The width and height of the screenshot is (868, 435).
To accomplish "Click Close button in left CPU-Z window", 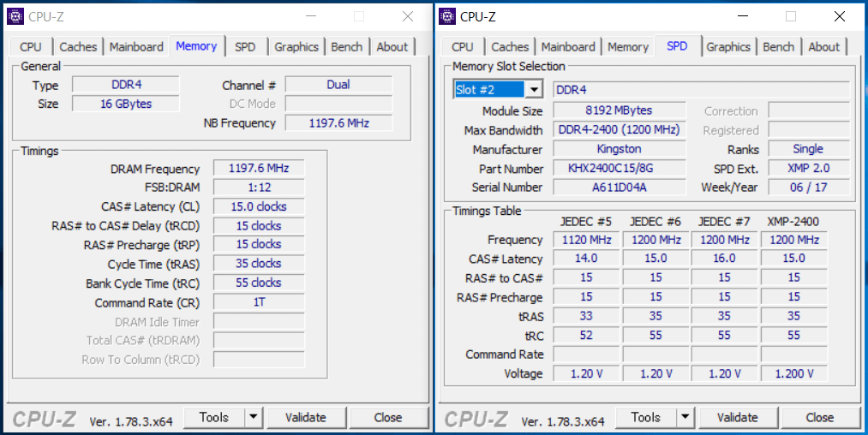I will [x=388, y=417].
